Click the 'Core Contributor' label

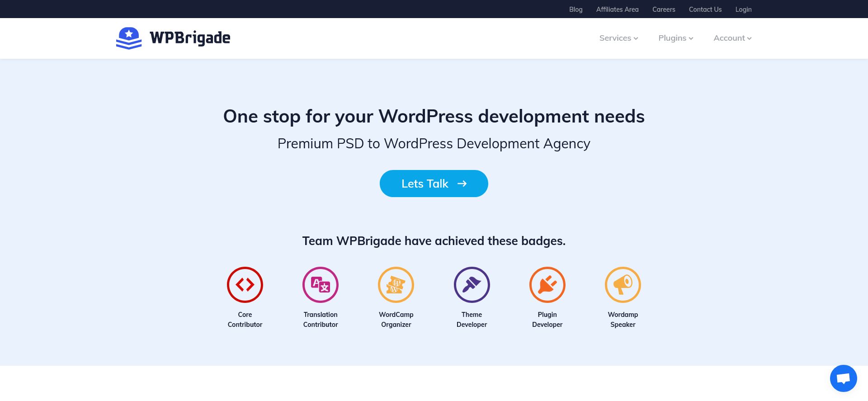tap(245, 320)
